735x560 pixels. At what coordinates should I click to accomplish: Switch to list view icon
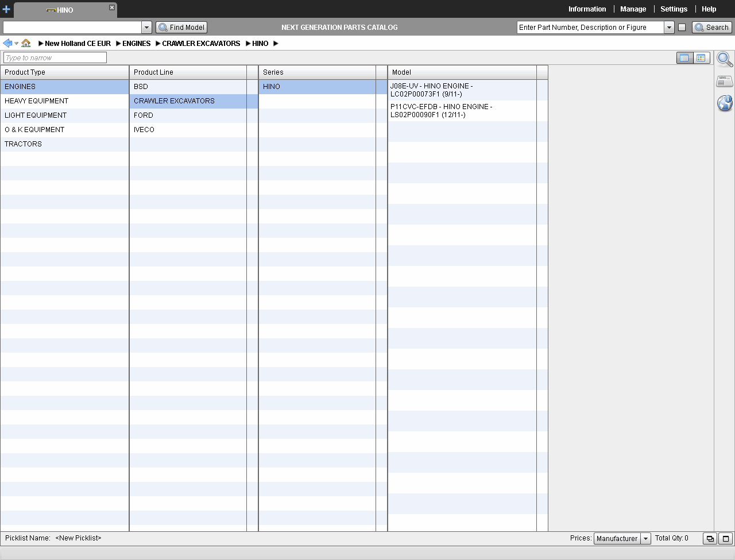coord(684,58)
